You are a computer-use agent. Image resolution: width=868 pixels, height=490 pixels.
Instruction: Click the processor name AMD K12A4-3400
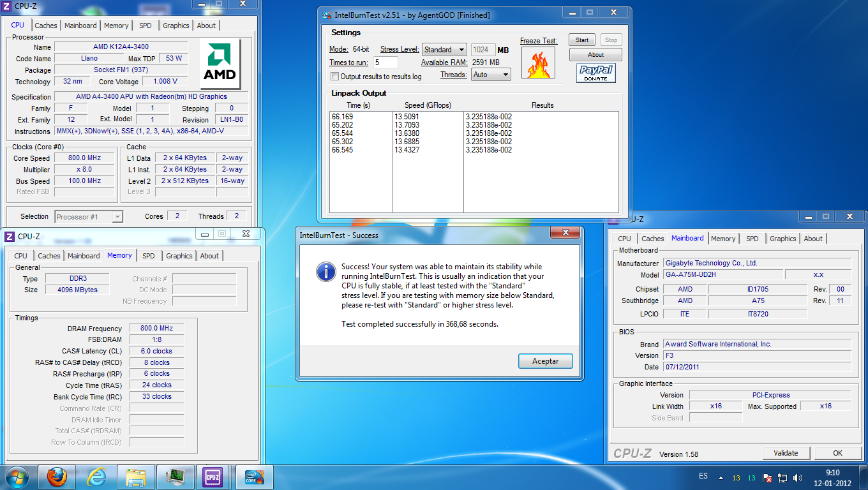121,47
